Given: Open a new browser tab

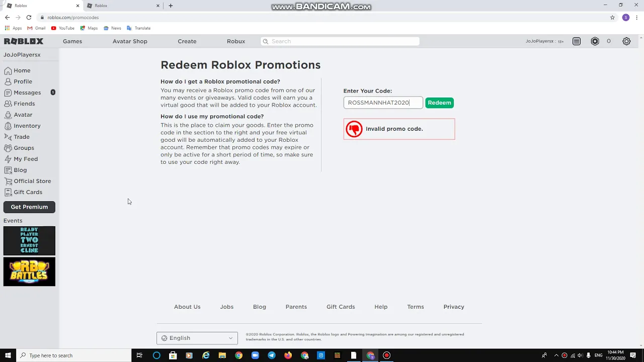Looking at the screenshot, I should (171, 6).
